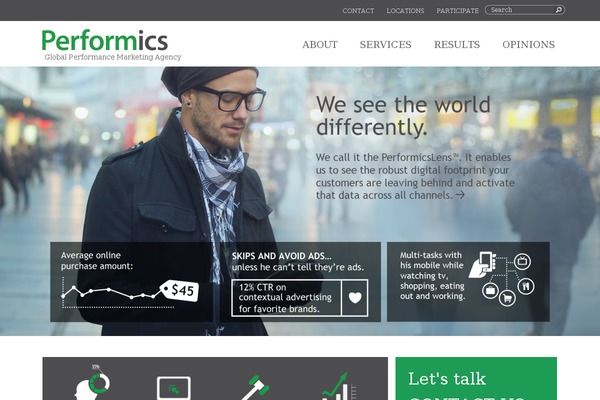The image size is (600, 400).
Task: Click the $45 price tag graphic
Action: coord(179,291)
